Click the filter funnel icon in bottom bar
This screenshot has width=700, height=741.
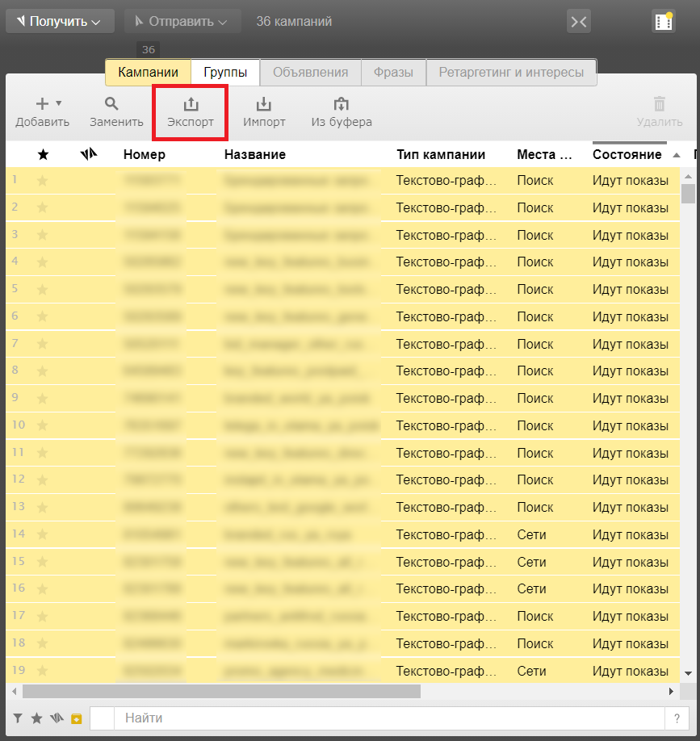[x=18, y=718]
